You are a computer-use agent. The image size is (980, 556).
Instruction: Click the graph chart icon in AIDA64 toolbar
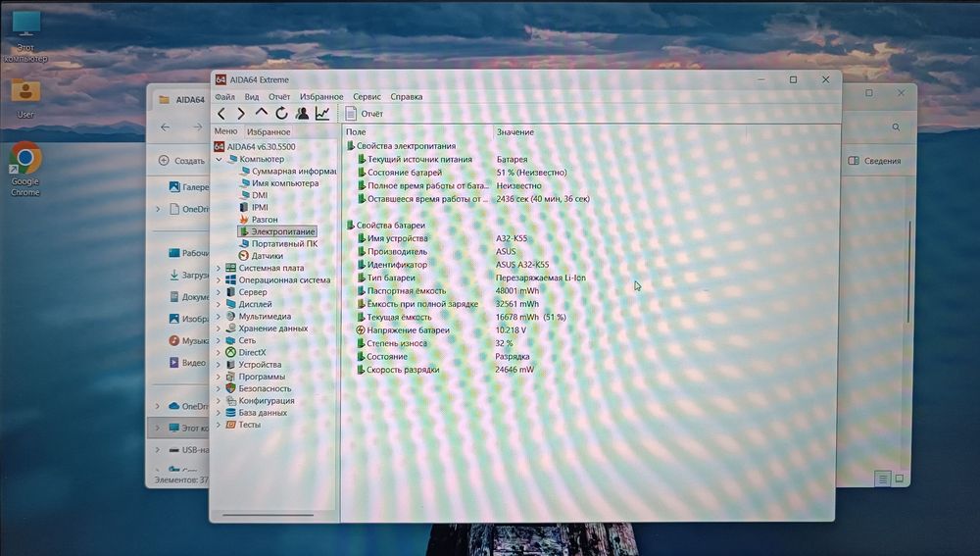[x=322, y=113]
